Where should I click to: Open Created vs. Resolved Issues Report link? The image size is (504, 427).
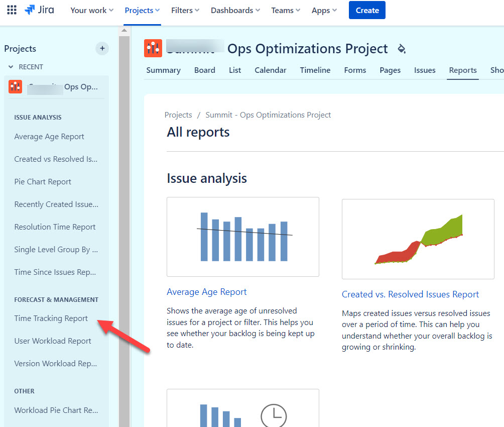pyautogui.click(x=410, y=294)
